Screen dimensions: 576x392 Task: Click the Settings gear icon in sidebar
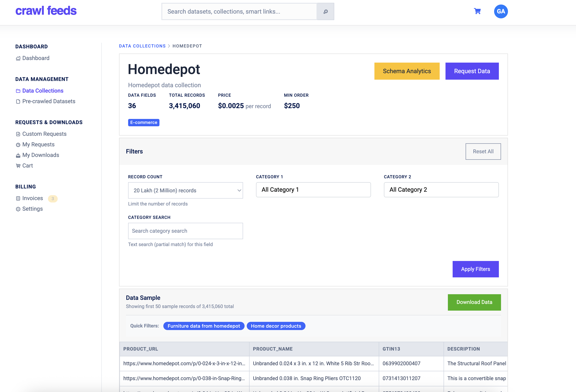[18, 209]
